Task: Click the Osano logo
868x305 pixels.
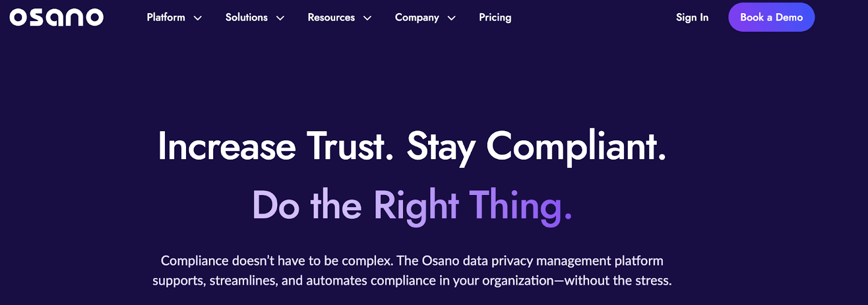Action: (56, 17)
